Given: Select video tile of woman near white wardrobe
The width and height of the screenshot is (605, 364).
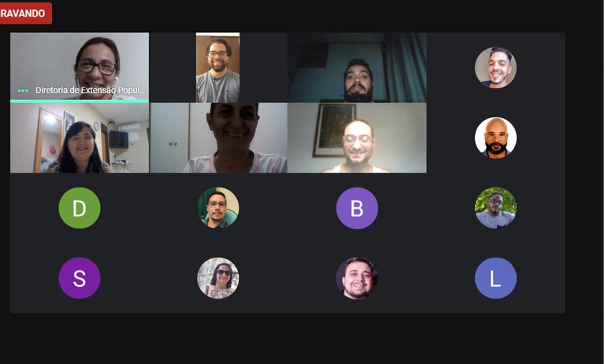Looking at the screenshot, I should 218,138.
